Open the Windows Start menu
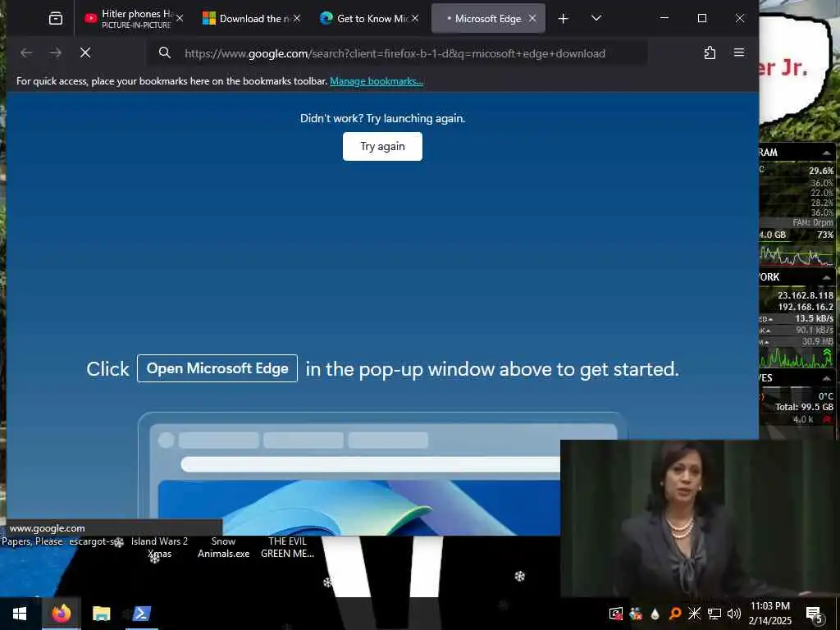The height and width of the screenshot is (630, 840). click(x=20, y=614)
